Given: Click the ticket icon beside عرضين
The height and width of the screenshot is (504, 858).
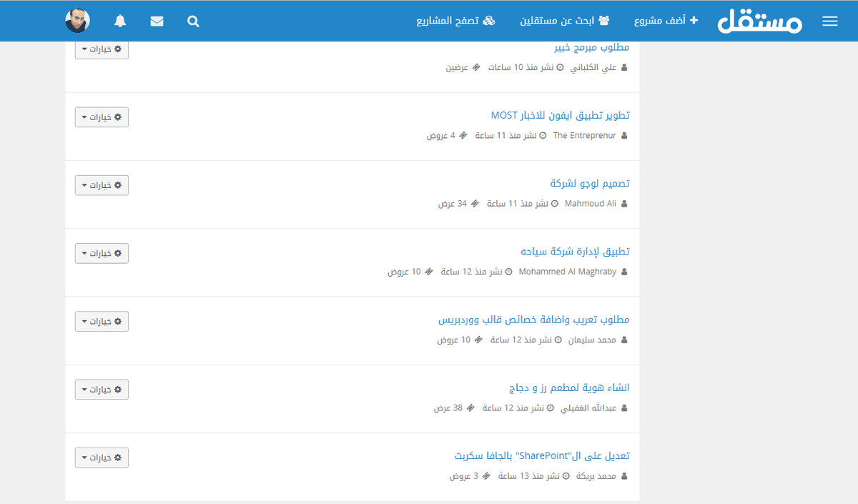Looking at the screenshot, I should (476, 67).
